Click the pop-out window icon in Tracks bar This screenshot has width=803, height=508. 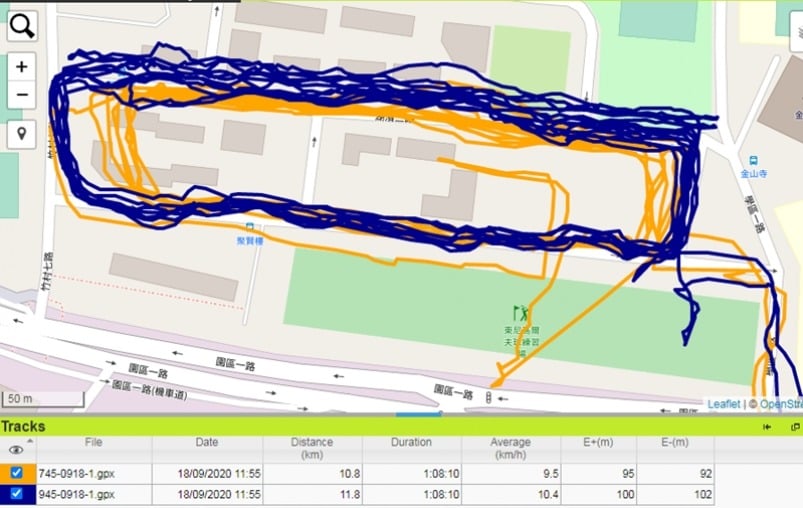[x=795, y=427]
